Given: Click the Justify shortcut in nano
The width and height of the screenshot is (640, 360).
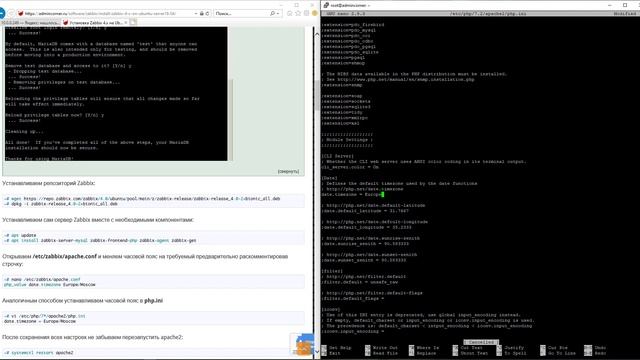Looking at the screenshot, I should 510,348.
